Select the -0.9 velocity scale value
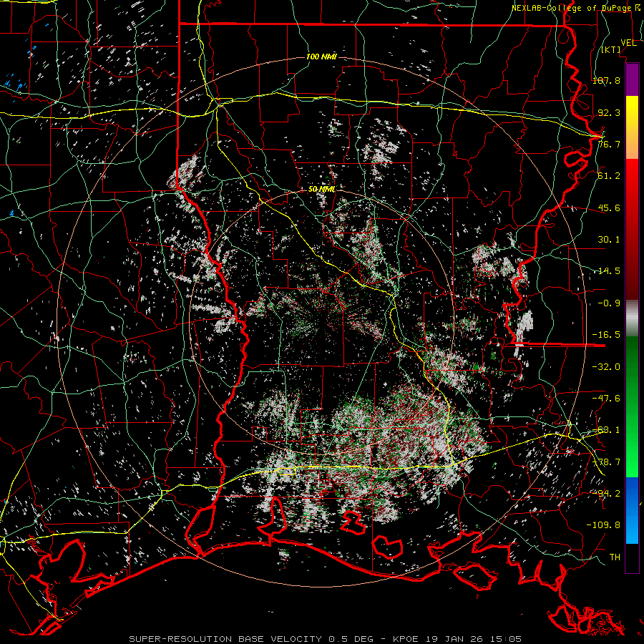This screenshot has width=644, height=644. (609, 303)
